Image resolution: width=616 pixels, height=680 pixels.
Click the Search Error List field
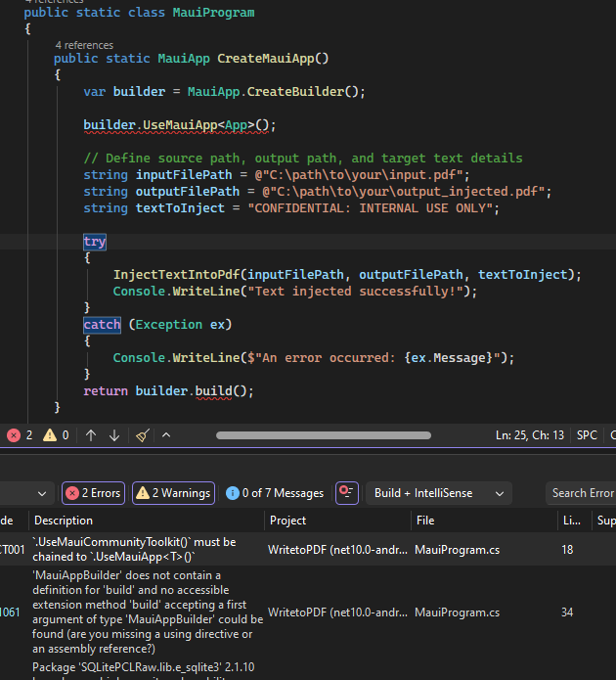coord(582,493)
